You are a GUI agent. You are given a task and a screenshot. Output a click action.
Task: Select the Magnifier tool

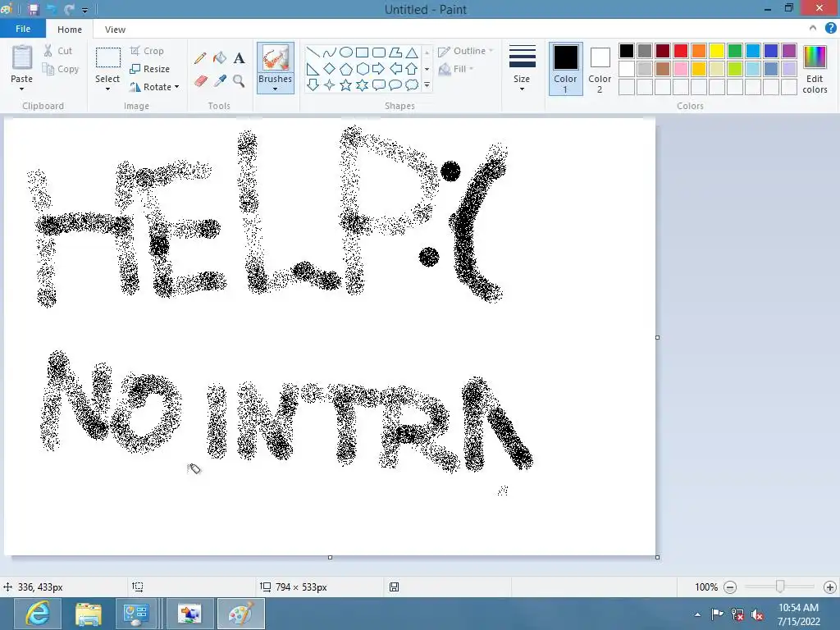[x=239, y=81]
